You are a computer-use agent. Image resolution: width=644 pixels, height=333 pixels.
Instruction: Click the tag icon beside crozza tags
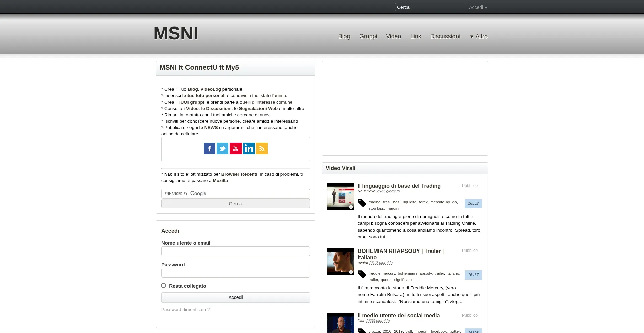(362, 331)
